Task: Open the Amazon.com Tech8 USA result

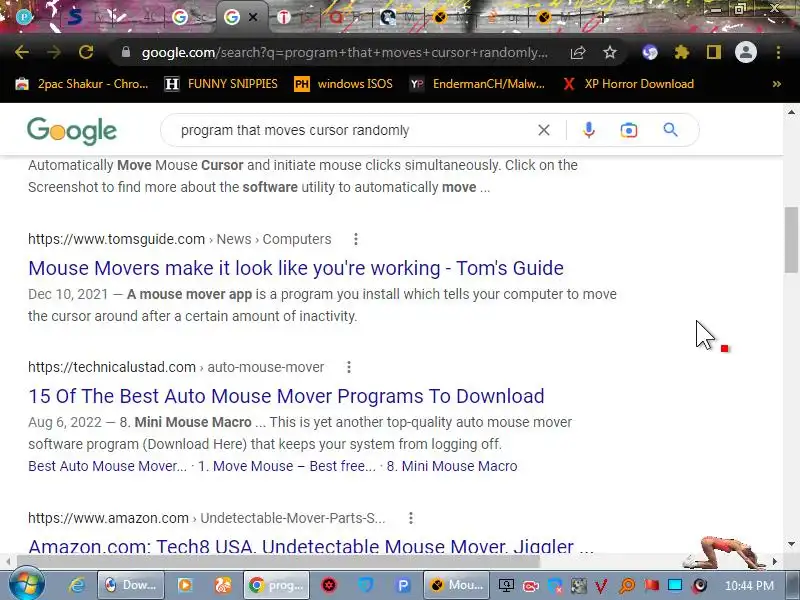Action: tap(311, 545)
